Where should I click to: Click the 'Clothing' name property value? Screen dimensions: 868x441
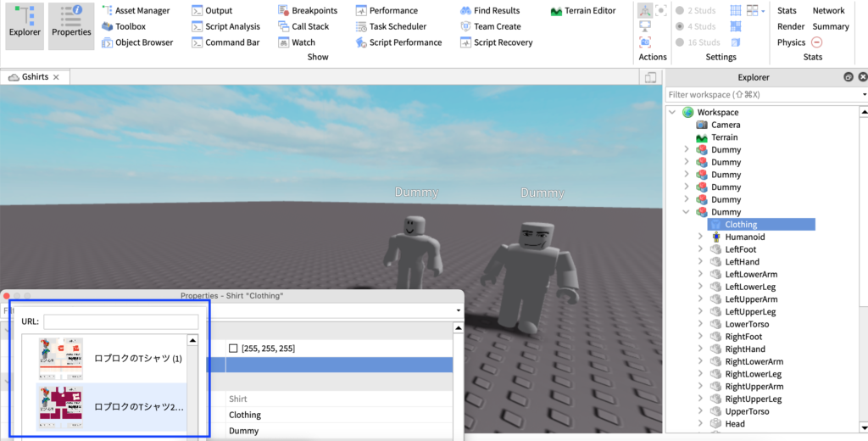click(x=245, y=415)
